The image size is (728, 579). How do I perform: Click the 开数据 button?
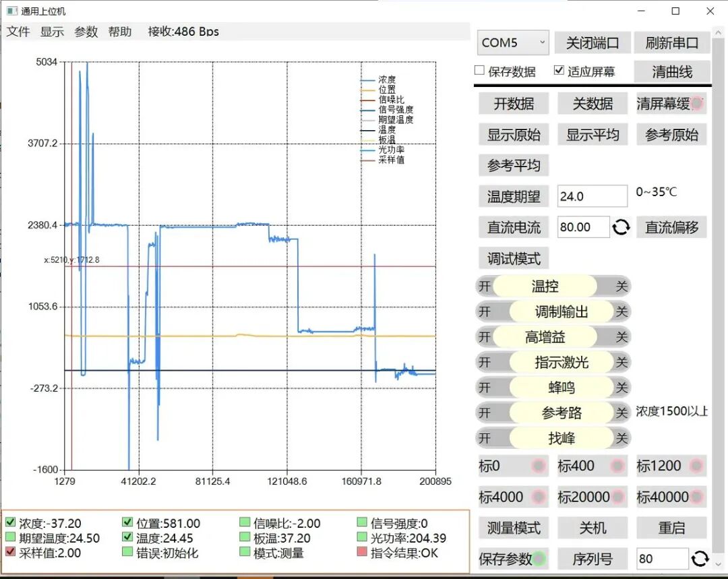(514, 104)
